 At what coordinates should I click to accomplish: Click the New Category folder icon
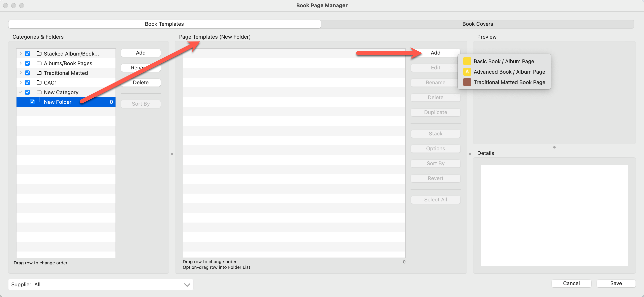39,92
